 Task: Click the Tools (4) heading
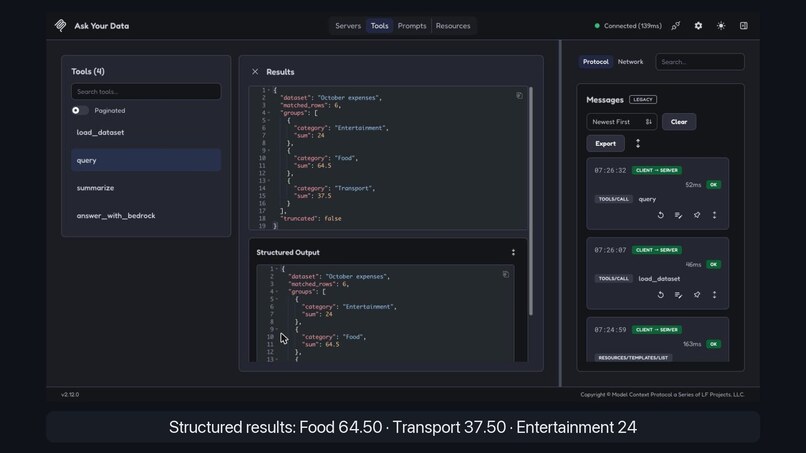(x=88, y=71)
